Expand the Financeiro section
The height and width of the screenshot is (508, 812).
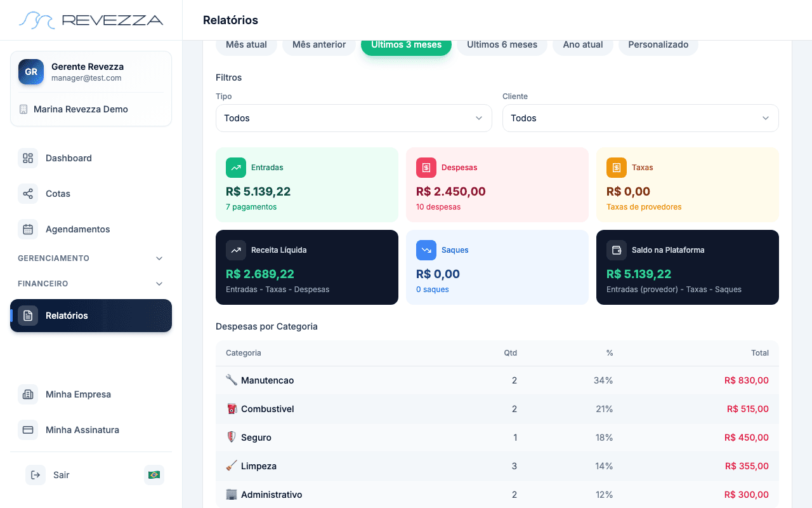click(91, 284)
